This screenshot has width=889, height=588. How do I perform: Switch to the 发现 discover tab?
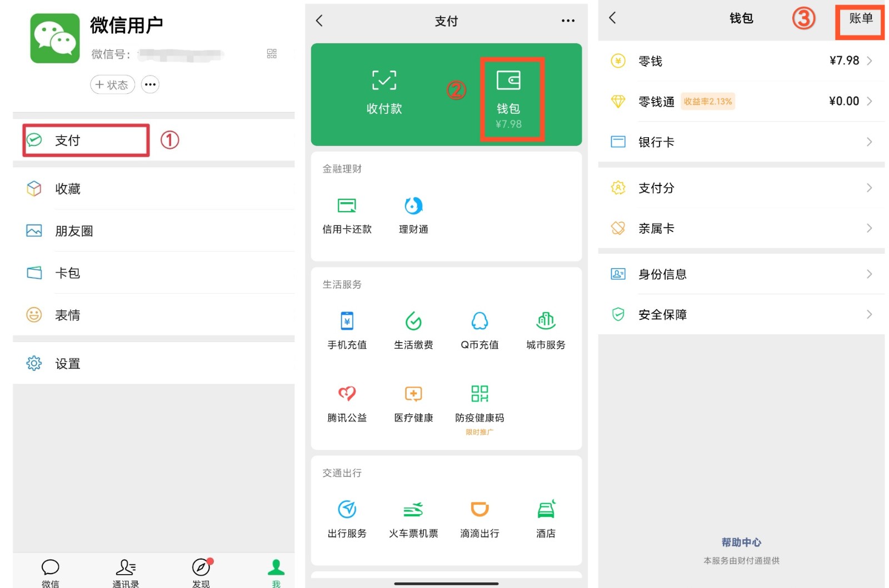[201, 573]
